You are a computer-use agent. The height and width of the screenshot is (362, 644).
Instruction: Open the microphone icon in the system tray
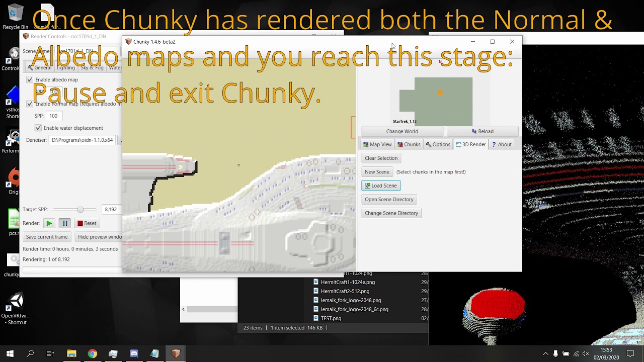[555, 354]
